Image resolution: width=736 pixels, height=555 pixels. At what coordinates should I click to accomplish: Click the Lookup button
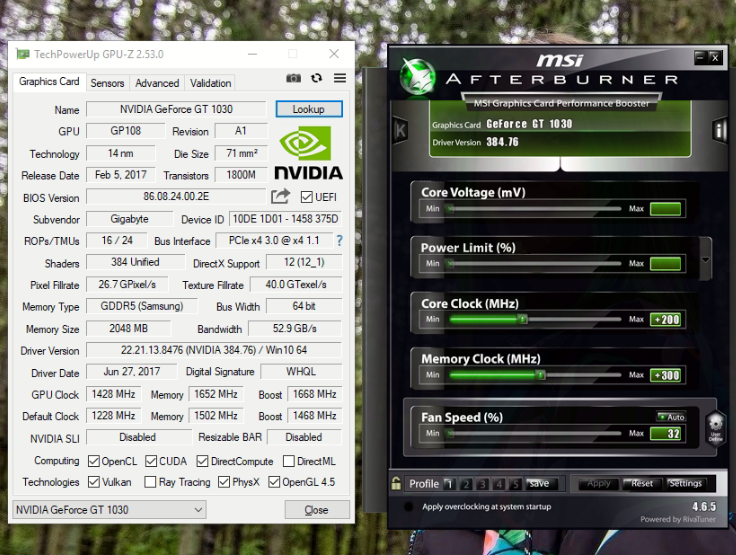(x=309, y=109)
